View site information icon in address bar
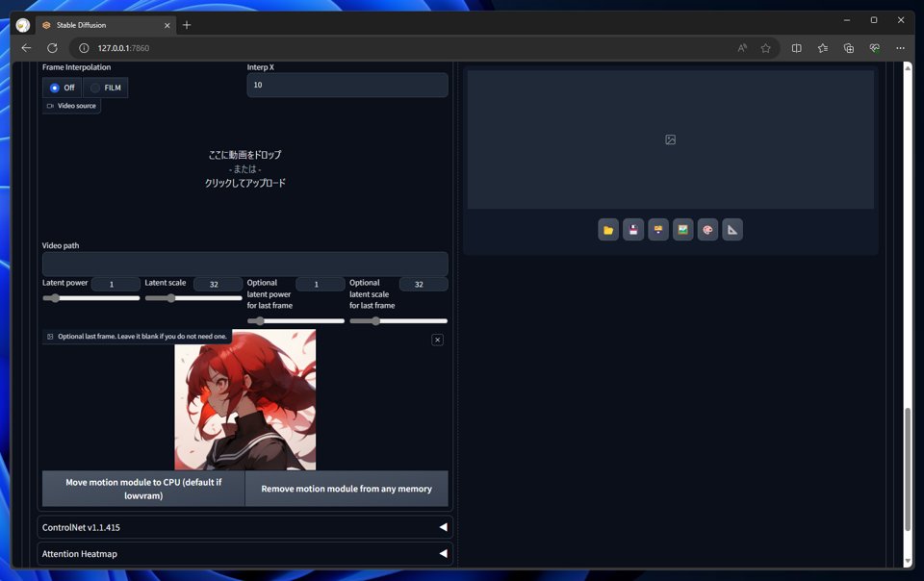Image resolution: width=924 pixels, height=581 pixels. tap(85, 48)
